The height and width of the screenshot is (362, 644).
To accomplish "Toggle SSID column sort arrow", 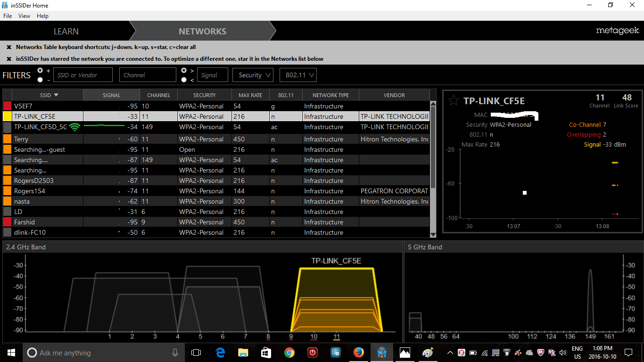I will tap(56, 95).
